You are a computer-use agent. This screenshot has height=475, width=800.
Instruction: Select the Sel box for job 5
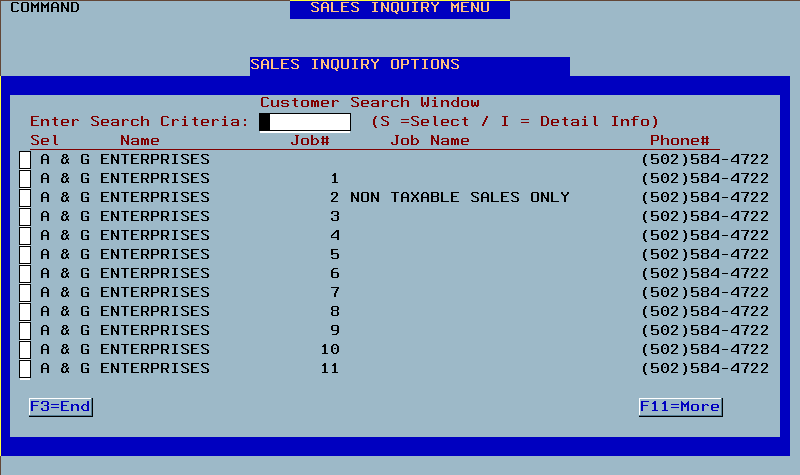[x=25, y=255]
